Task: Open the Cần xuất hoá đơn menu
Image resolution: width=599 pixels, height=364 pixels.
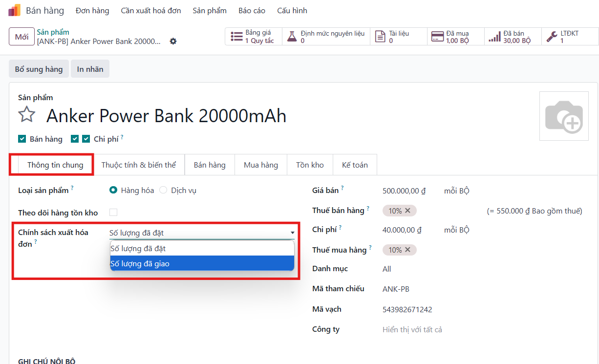Action: (x=151, y=10)
